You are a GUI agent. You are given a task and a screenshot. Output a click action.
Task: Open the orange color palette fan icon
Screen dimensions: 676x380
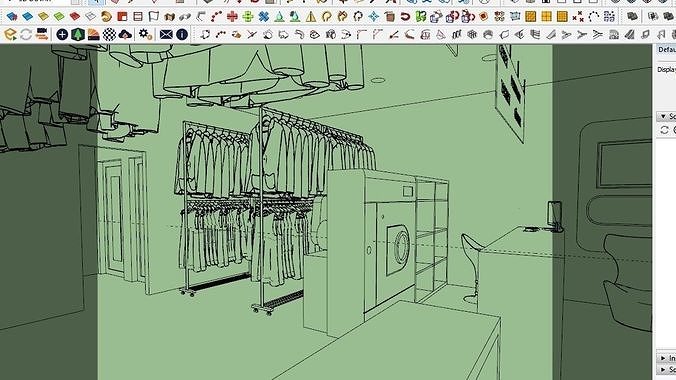point(94,34)
